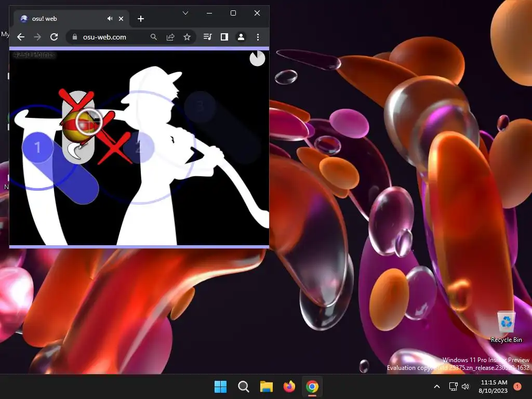Open taskbar Search
The height and width of the screenshot is (399, 532).
pos(243,387)
